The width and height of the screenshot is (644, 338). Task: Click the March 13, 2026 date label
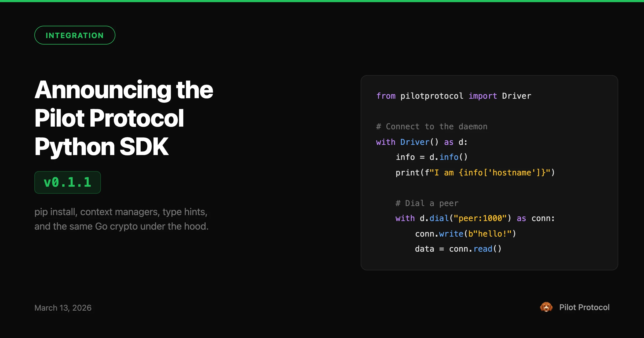(63, 308)
